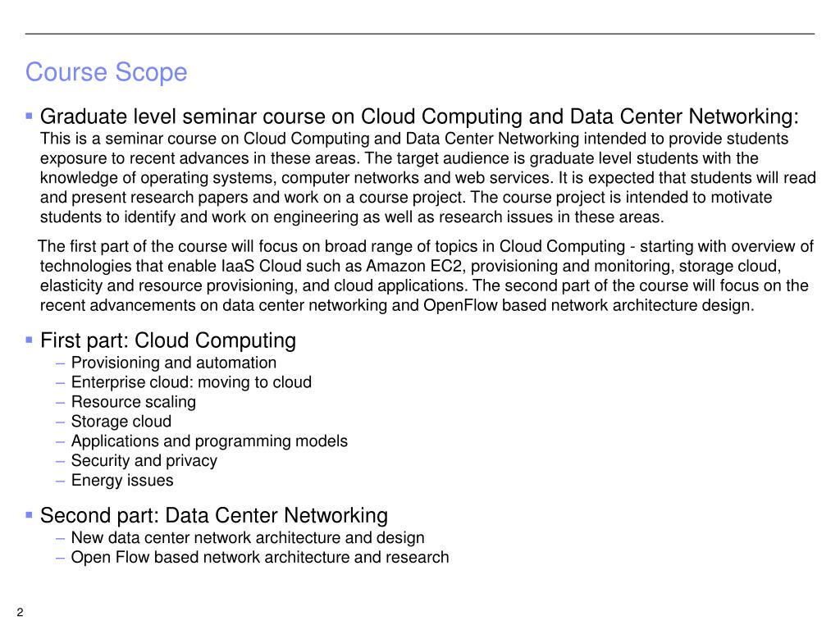840x630 pixels.
Task: Click the Enterprise cloud: moving to cloud item
Action: click(191, 382)
